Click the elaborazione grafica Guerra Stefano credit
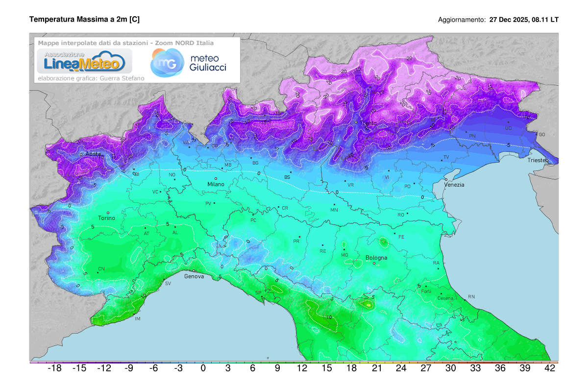 coord(91,78)
